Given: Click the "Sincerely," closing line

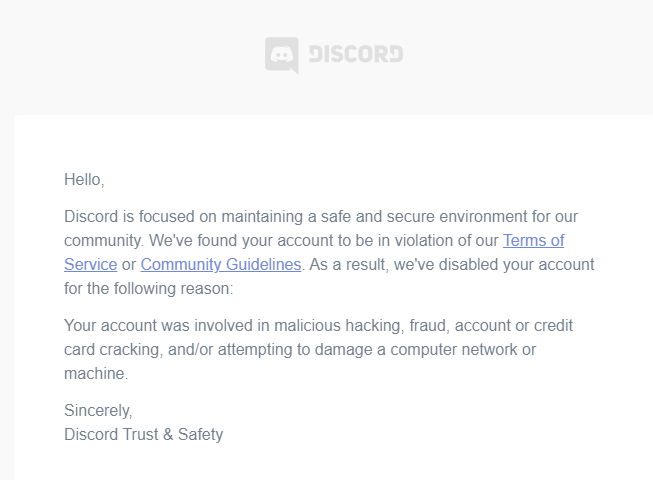Looking at the screenshot, I should 98,410.
